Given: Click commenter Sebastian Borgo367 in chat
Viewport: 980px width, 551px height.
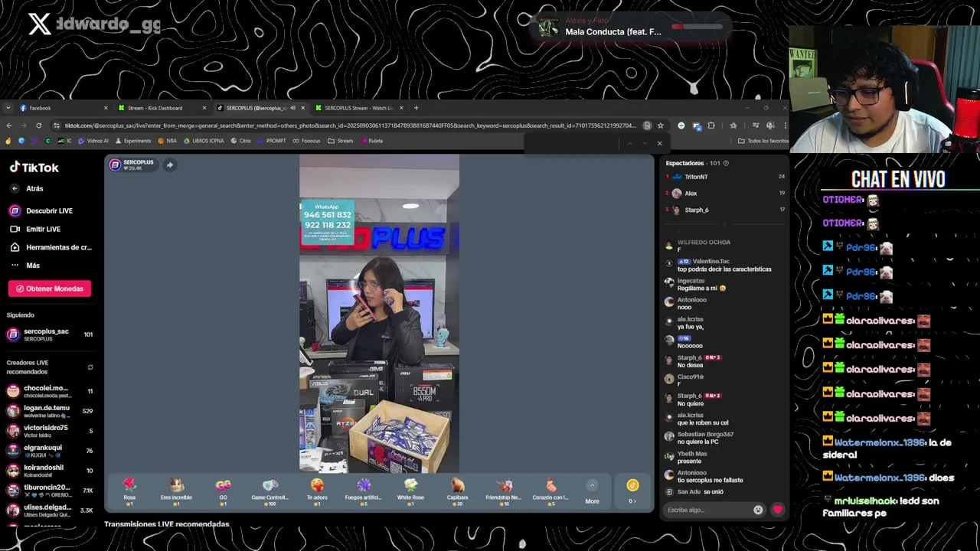Looking at the screenshot, I should pyautogui.click(x=705, y=435).
